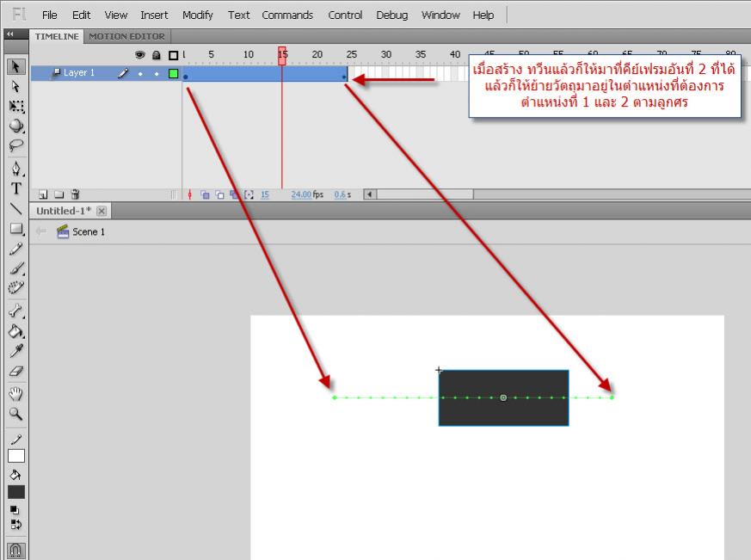Open the Edit menu
The width and height of the screenshot is (751, 560).
click(x=82, y=15)
